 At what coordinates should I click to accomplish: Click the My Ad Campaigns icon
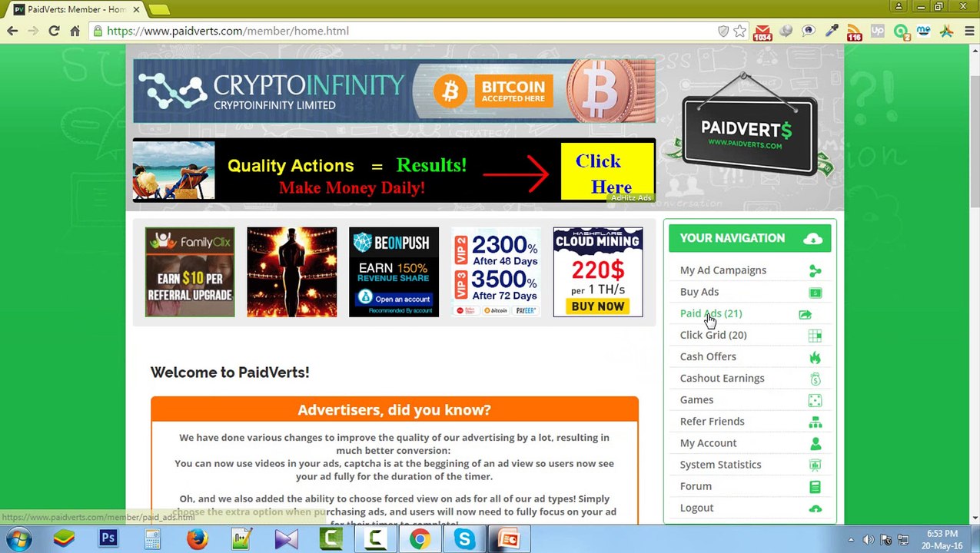point(815,270)
